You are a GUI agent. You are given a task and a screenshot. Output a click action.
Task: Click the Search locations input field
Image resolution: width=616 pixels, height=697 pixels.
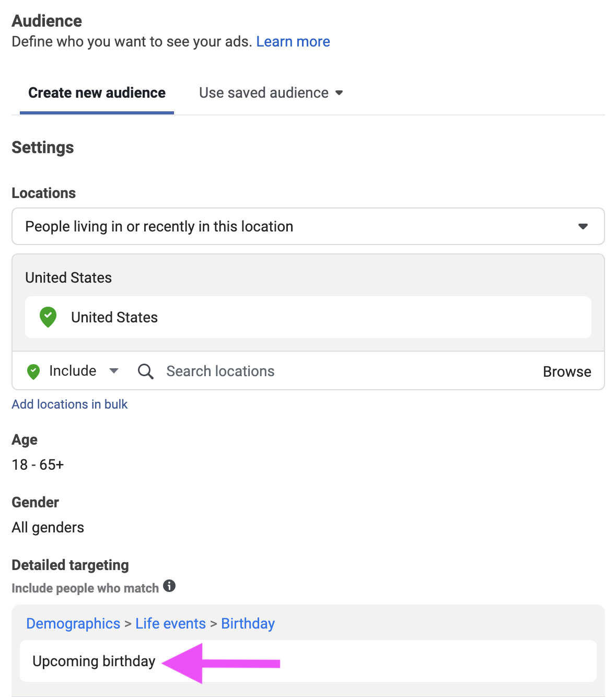point(313,371)
